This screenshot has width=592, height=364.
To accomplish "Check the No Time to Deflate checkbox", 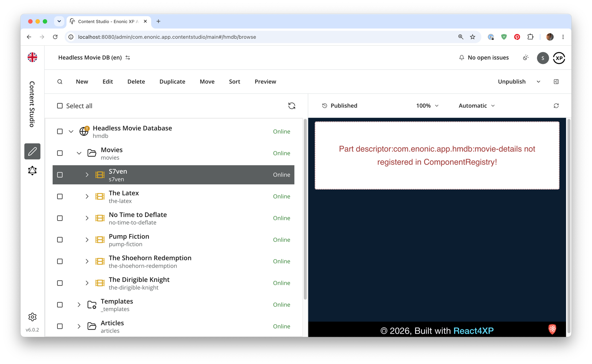I will click(x=60, y=218).
